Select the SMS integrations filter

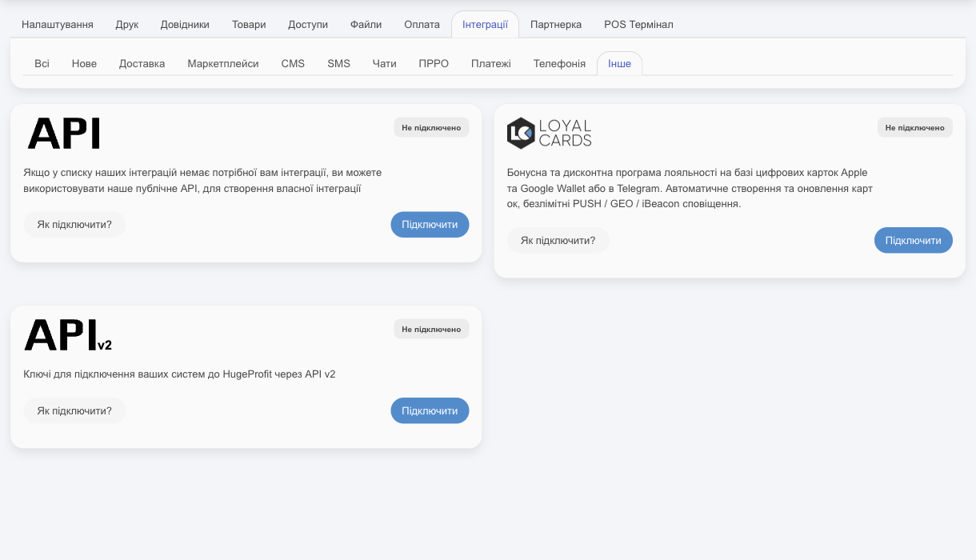tap(338, 64)
